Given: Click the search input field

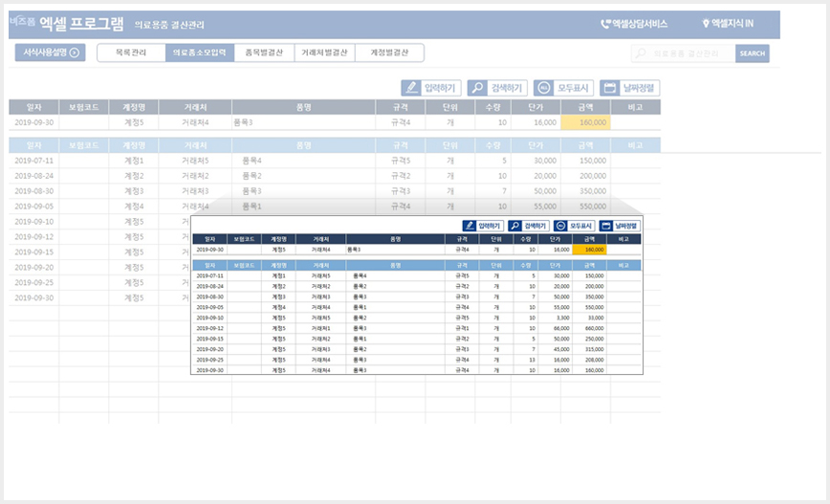Looking at the screenshot, I should pyautogui.click(x=684, y=54).
